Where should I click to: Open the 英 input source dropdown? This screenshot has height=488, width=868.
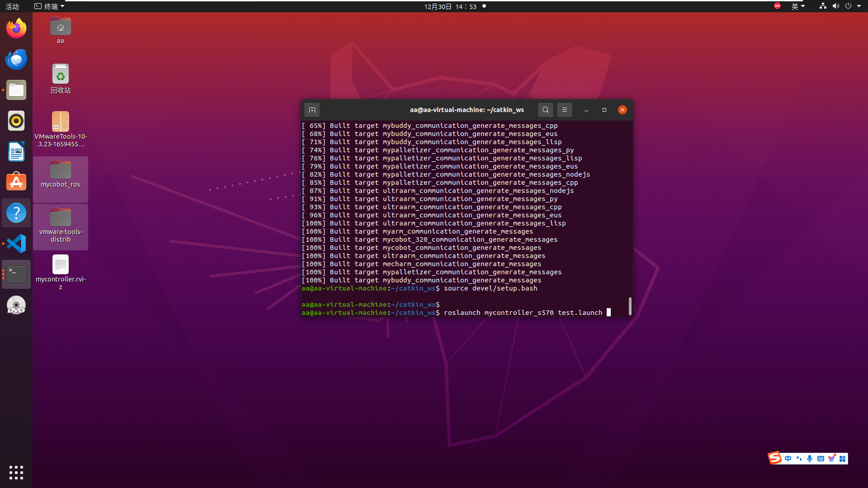(x=798, y=6)
